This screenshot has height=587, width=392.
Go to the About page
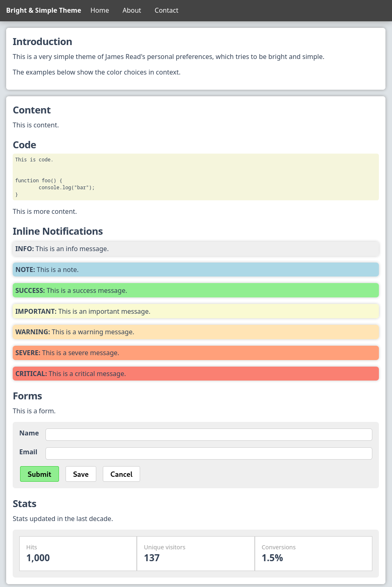point(131,10)
